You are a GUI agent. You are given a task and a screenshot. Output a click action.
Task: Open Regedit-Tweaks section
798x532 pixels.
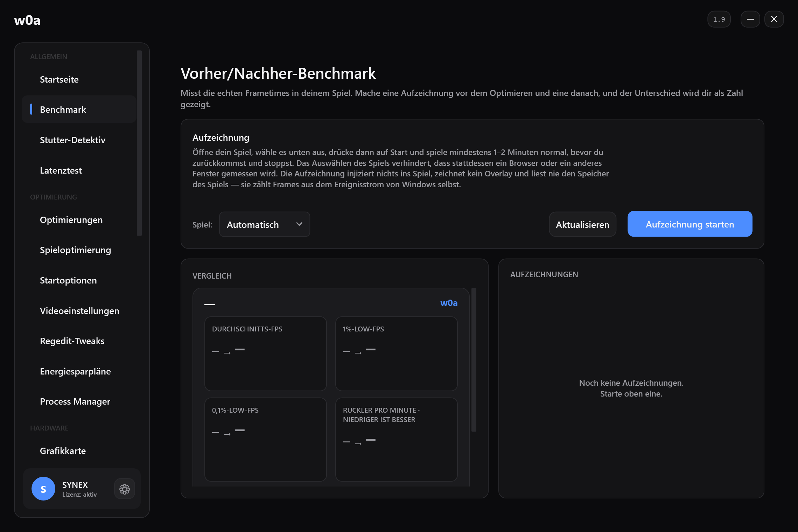tap(79, 341)
